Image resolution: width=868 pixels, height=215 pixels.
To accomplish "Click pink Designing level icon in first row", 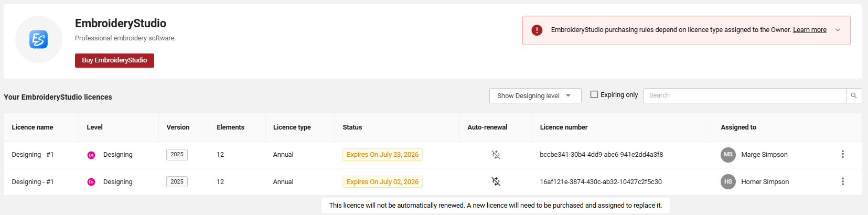I will click(x=91, y=155).
